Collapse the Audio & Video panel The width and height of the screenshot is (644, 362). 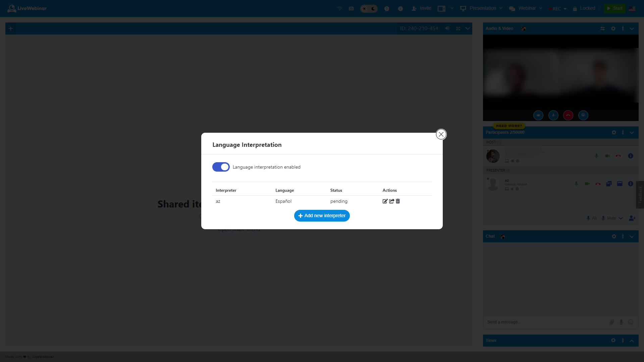[x=632, y=28]
